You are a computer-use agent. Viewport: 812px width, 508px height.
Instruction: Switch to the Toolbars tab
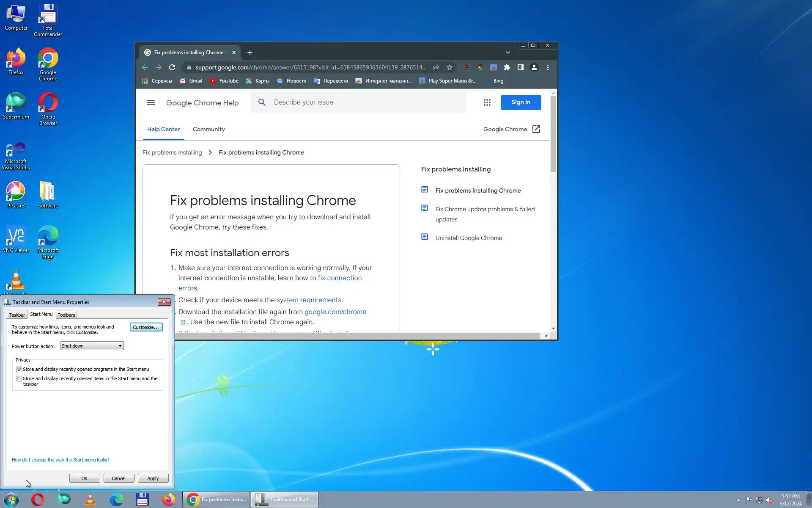click(x=66, y=315)
